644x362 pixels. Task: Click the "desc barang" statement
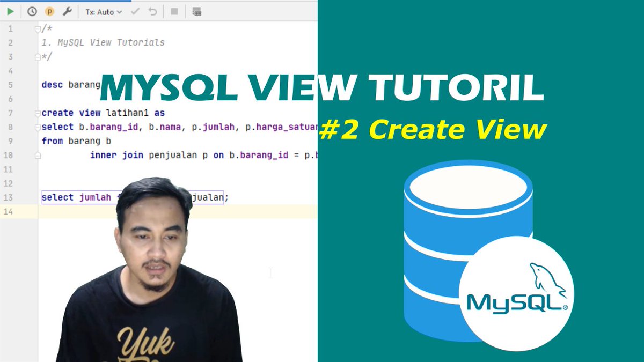coord(71,85)
